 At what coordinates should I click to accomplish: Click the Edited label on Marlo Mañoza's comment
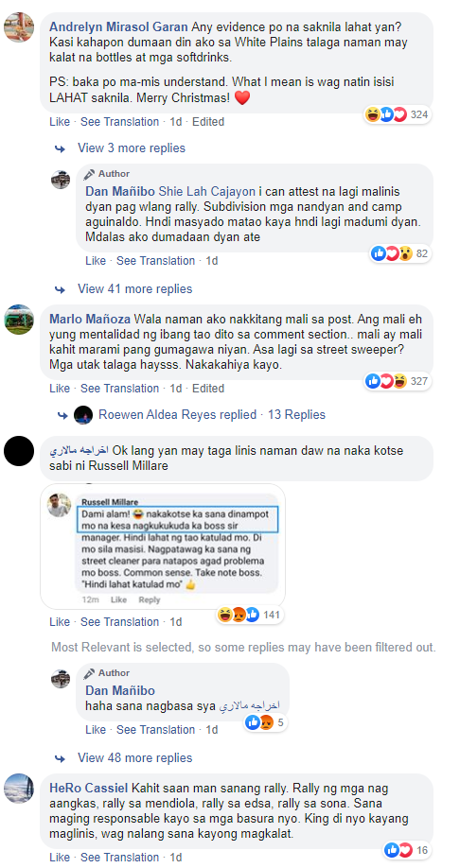208,388
